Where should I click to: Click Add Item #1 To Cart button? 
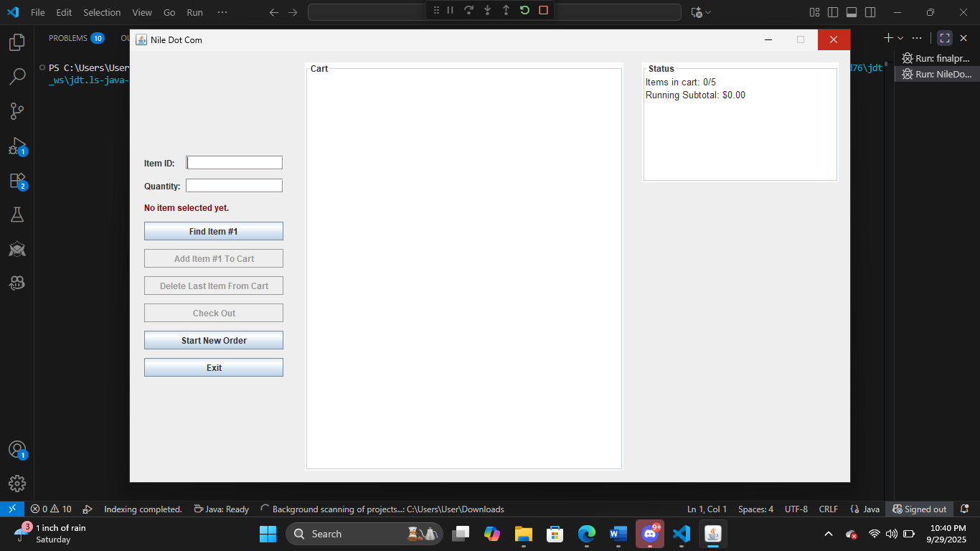(x=214, y=258)
